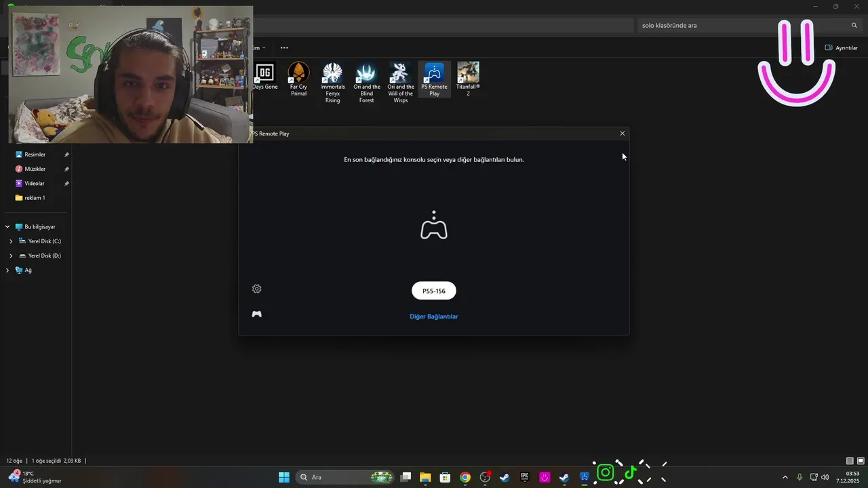
Task: Close the PS Remote Play dialog
Action: pyautogui.click(x=623, y=134)
